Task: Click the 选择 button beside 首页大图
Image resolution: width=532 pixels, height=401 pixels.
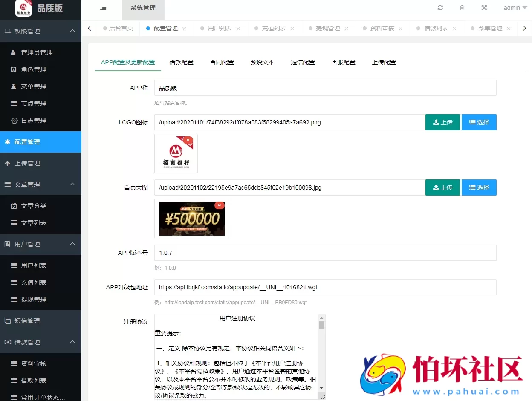Action: [479, 188]
